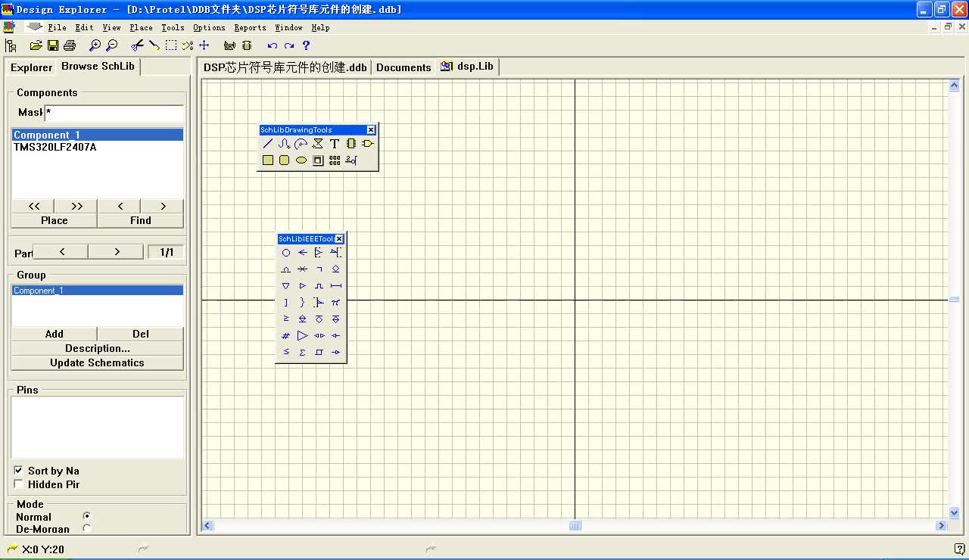Click the Update Schematics button

coord(98,362)
